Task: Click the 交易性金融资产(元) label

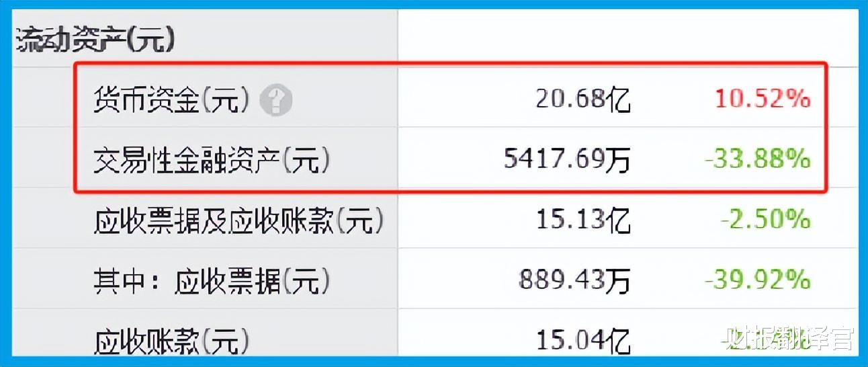Action: [212, 160]
